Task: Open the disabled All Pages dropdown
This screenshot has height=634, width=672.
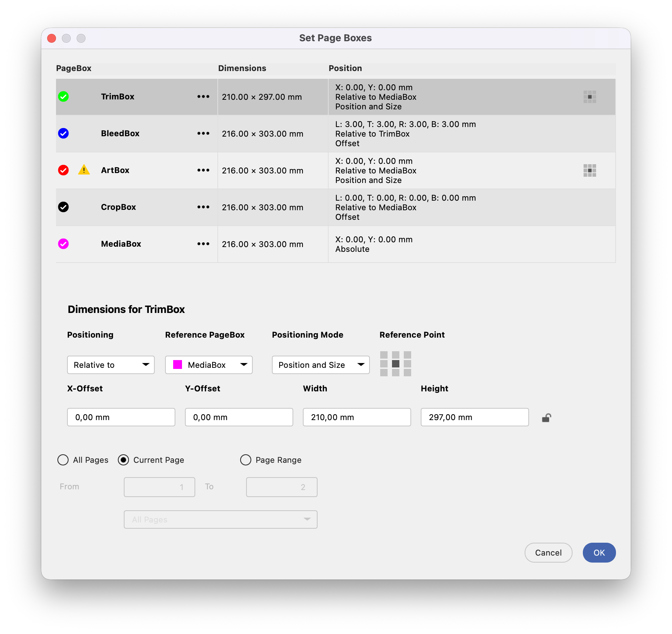Action: (221, 519)
